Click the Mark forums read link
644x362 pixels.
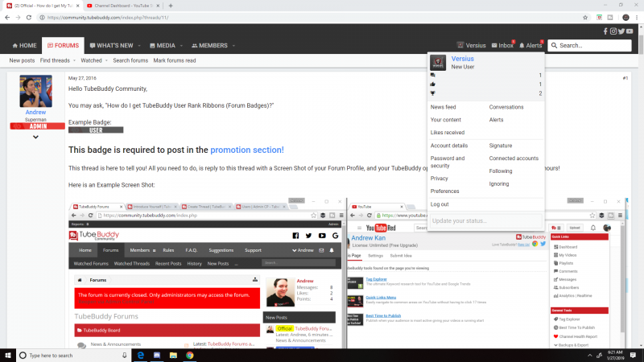(175, 60)
